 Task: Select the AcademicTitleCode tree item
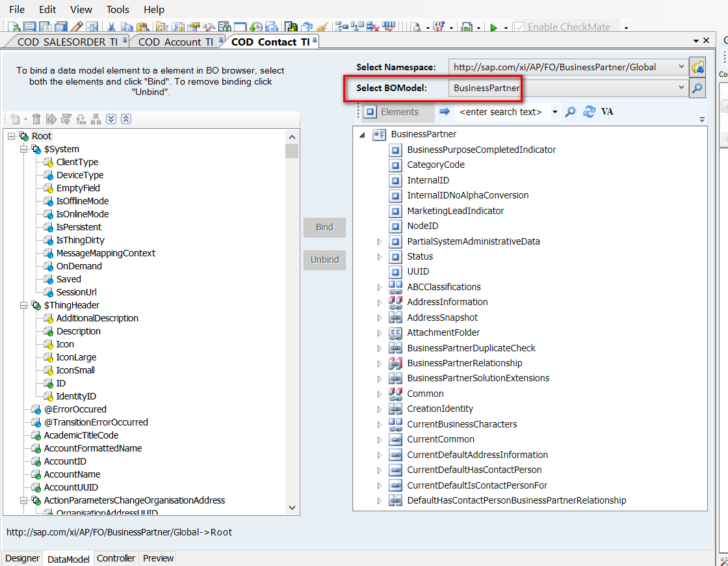(x=81, y=435)
